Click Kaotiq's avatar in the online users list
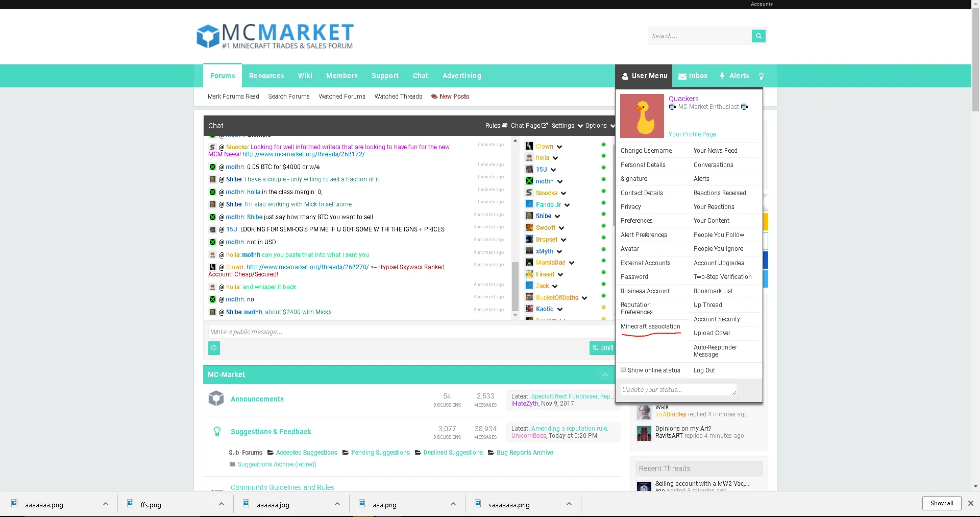This screenshot has height=517, width=980. pyautogui.click(x=529, y=309)
